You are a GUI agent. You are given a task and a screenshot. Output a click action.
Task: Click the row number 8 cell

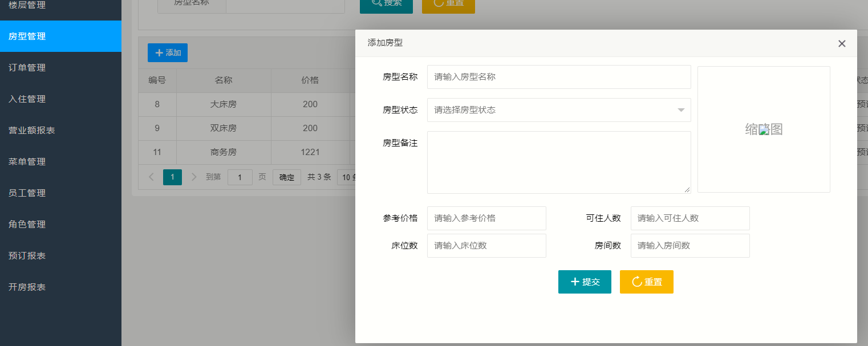157,104
